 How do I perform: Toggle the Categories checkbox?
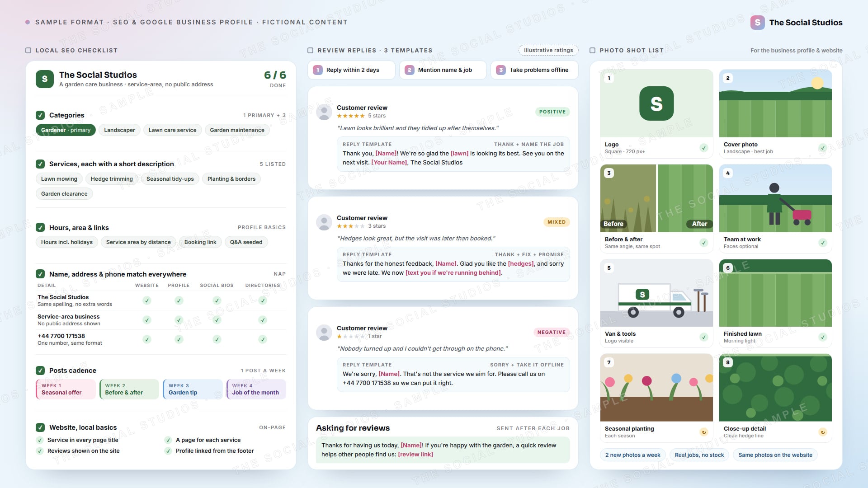(x=40, y=115)
